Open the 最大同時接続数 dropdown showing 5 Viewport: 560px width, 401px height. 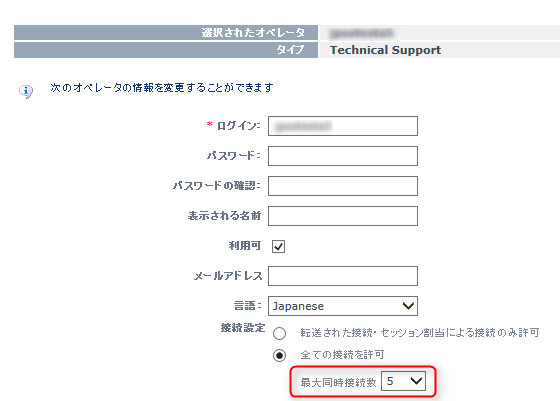click(x=403, y=381)
